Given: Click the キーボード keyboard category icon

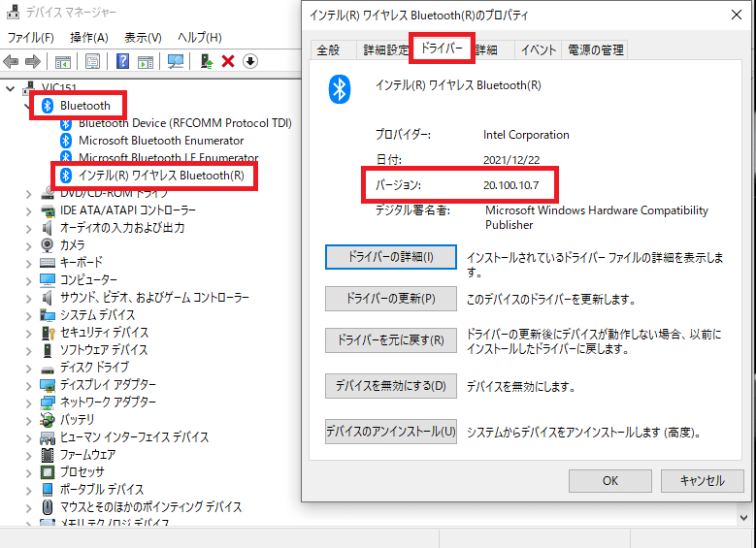Looking at the screenshot, I should [x=48, y=262].
